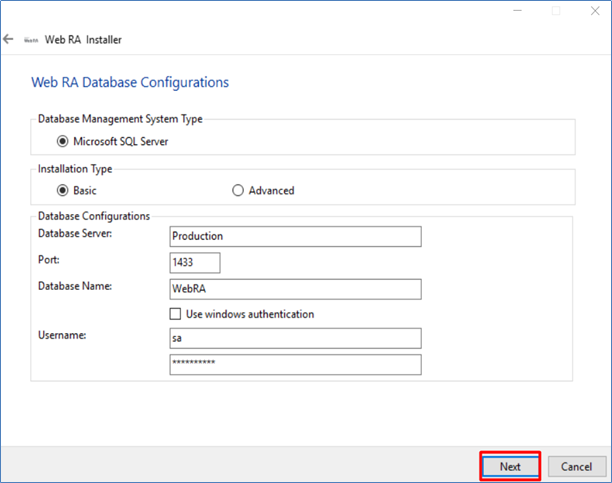612x483 pixels.
Task: Click the Web RA Installer title text
Action: pyautogui.click(x=83, y=40)
